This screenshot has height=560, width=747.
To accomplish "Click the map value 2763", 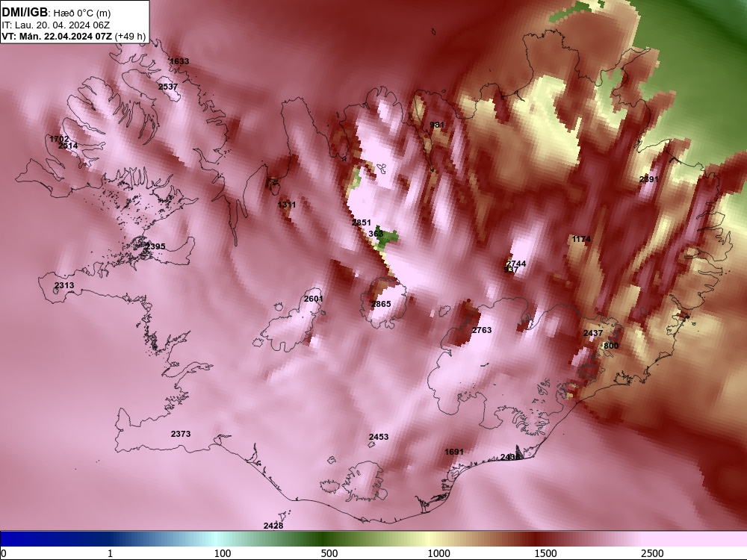I will coord(482,330).
